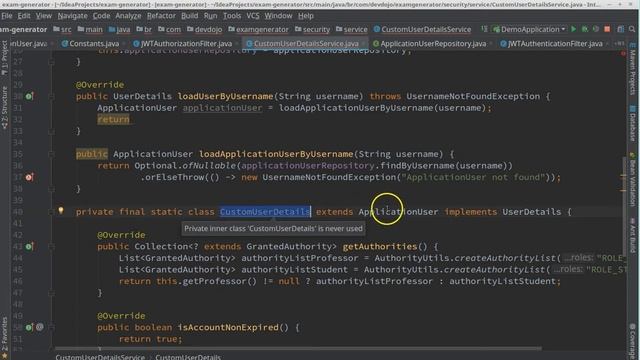
Task: Start debugging with the Debug icon
Action: coord(585,29)
